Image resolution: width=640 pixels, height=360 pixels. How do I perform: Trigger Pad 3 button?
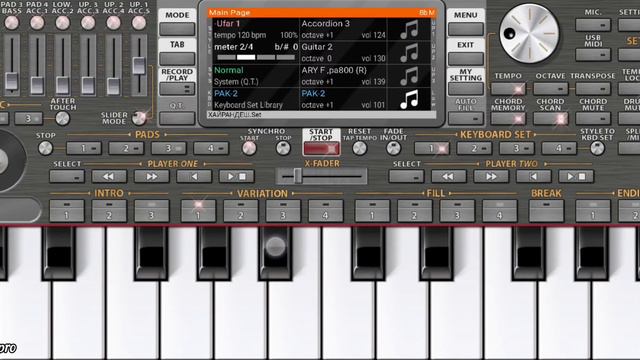pyautogui.click(x=169, y=149)
